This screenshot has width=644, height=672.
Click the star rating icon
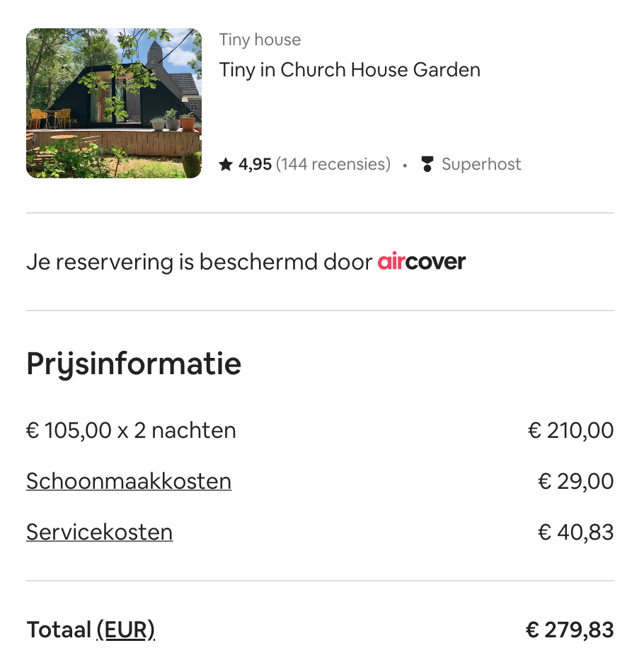pyautogui.click(x=226, y=164)
